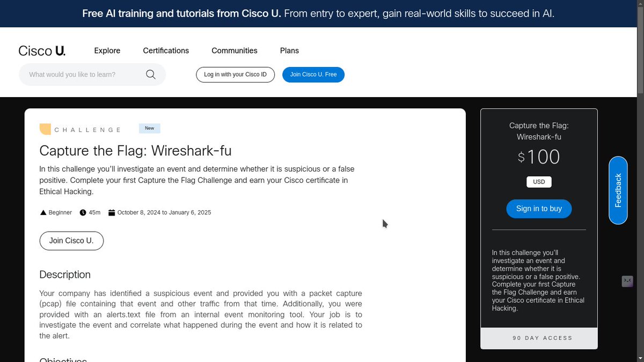Screen dimensions: 644x362
Task: Click the 45m duration clock icon
Action: click(x=83, y=212)
